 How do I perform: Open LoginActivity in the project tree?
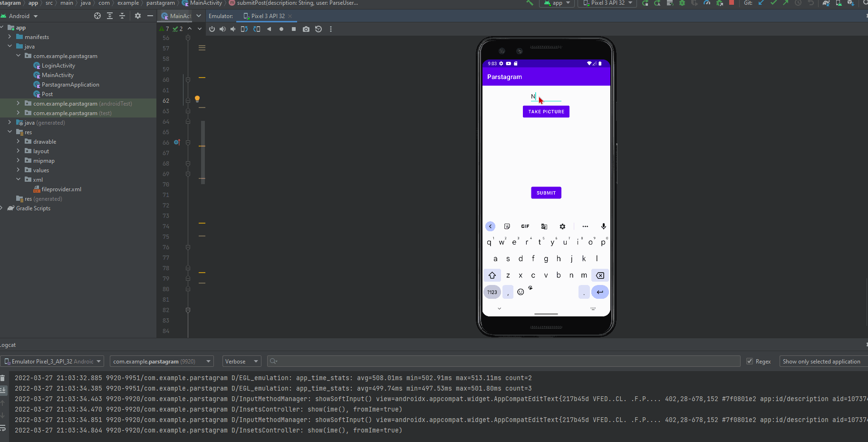(58, 66)
